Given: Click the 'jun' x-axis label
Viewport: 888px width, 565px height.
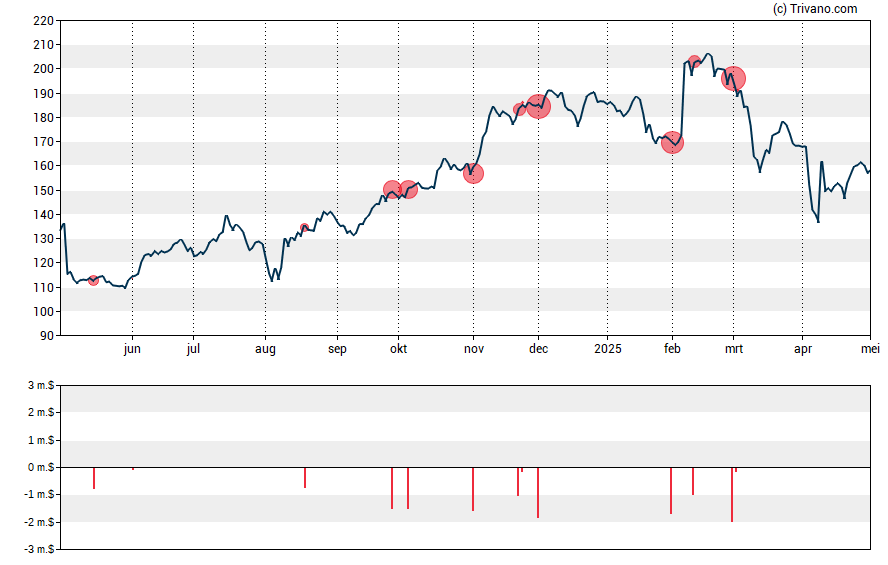Looking at the screenshot, I should point(132,349).
